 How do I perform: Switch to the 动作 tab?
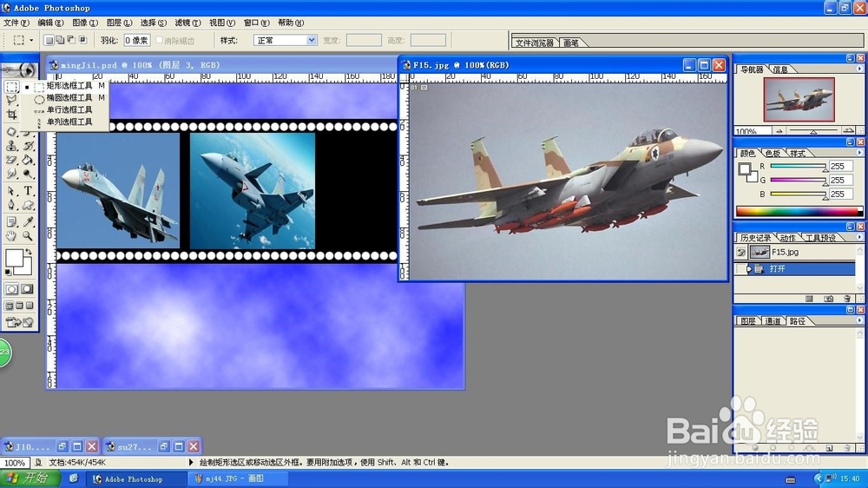[788, 238]
